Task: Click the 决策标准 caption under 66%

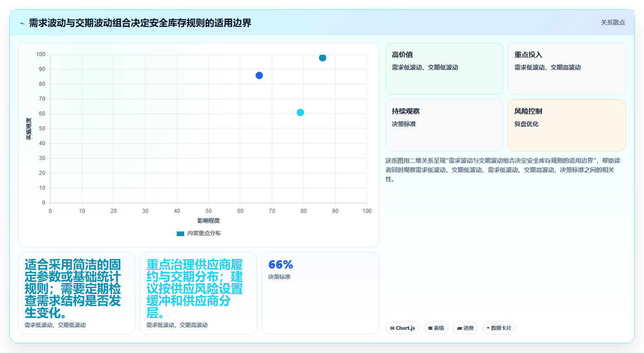Action: [x=279, y=277]
